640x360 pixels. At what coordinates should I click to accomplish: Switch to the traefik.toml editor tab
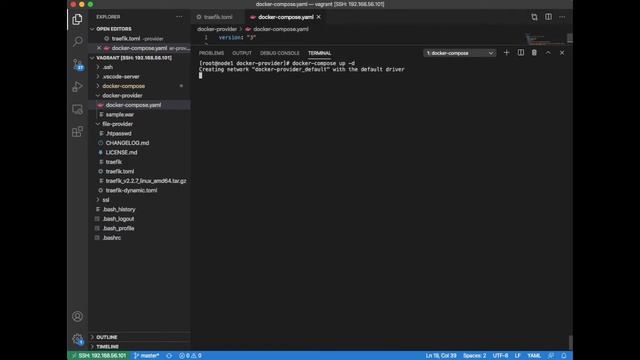click(x=218, y=17)
